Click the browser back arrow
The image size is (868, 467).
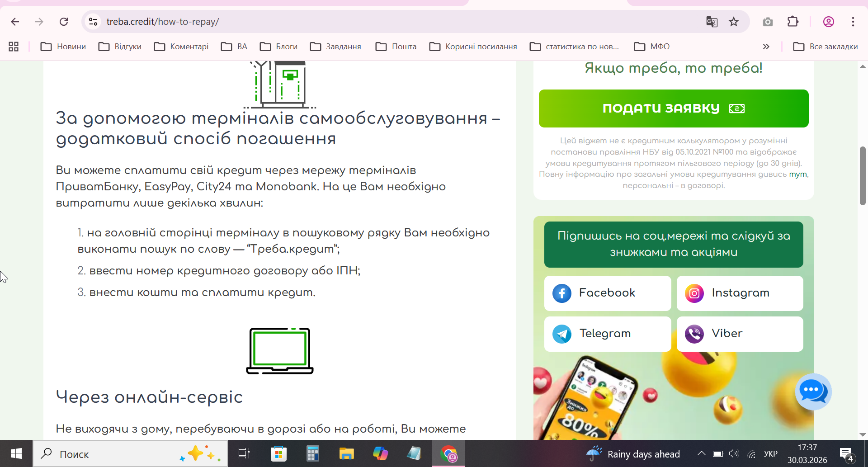click(x=15, y=22)
